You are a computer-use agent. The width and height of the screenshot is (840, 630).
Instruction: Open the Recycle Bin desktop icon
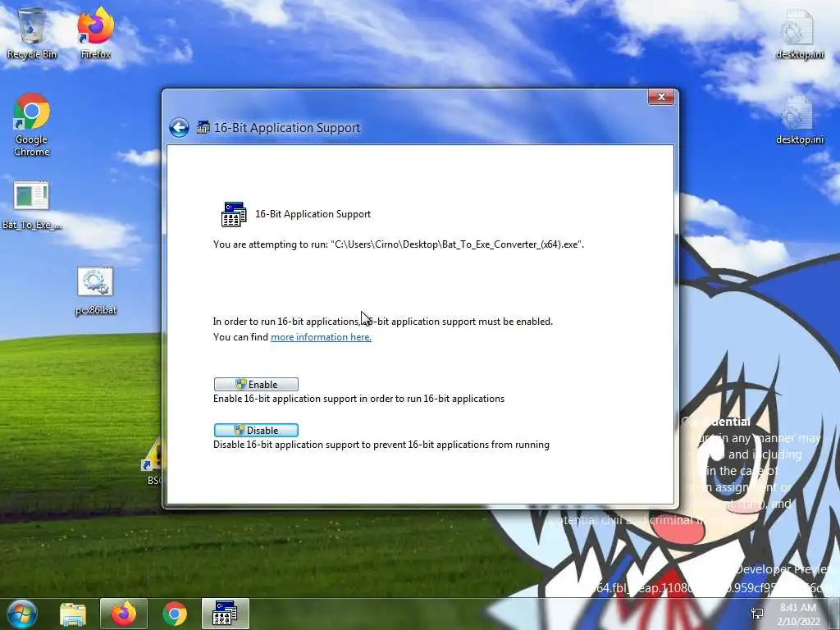pyautogui.click(x=32, y=33)
